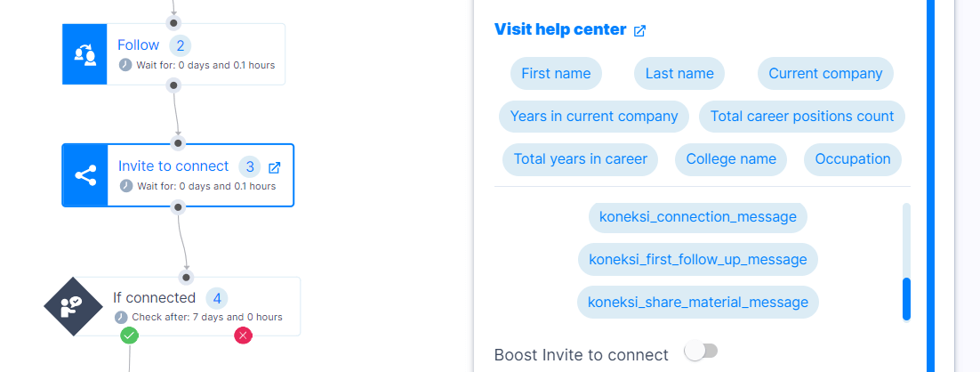This screenshot has width=980, height=372.
Task: Click the red X branch icon
Action: tap(243, 336)
